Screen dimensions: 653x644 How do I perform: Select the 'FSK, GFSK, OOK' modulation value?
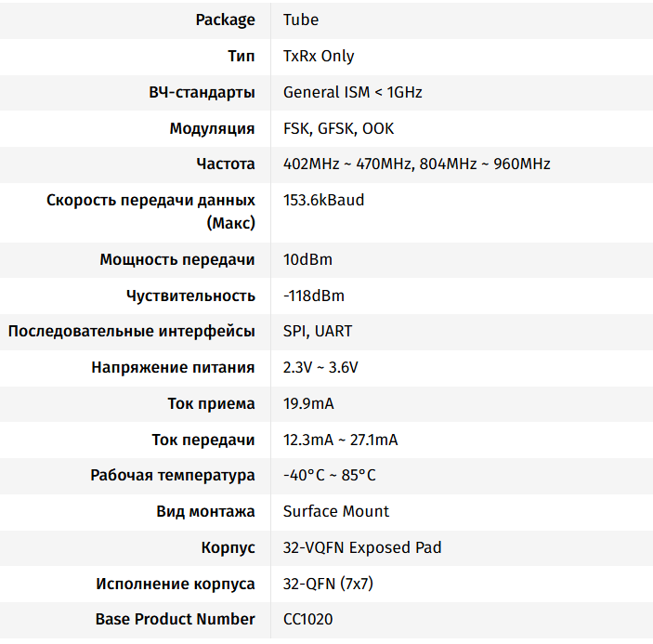[338, 128]
